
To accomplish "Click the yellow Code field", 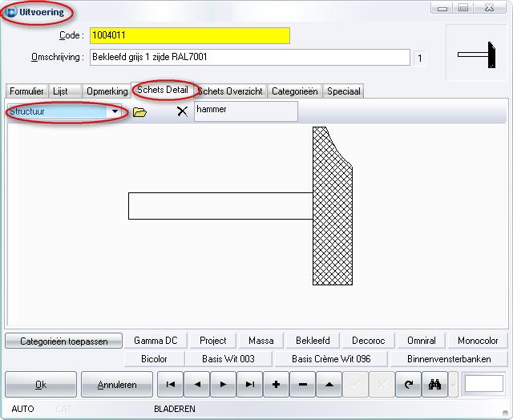I will tap(190, 35).
